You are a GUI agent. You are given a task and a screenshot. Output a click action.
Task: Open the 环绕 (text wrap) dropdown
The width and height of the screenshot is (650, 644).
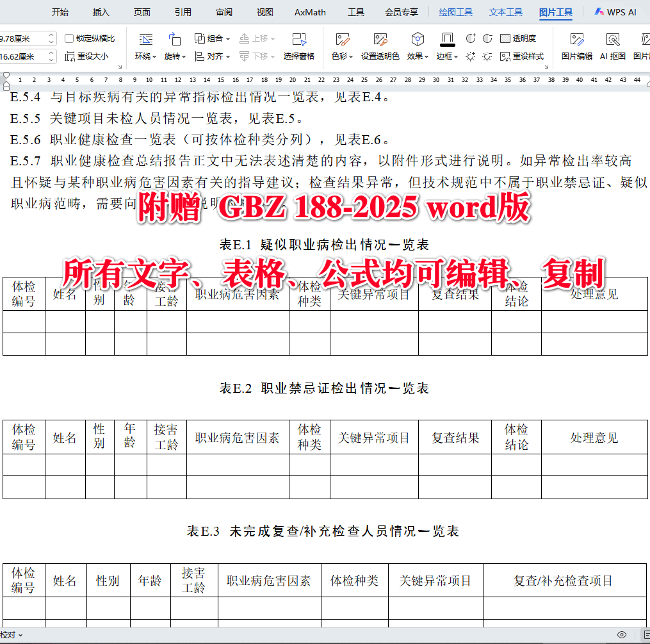coord(143,56)
